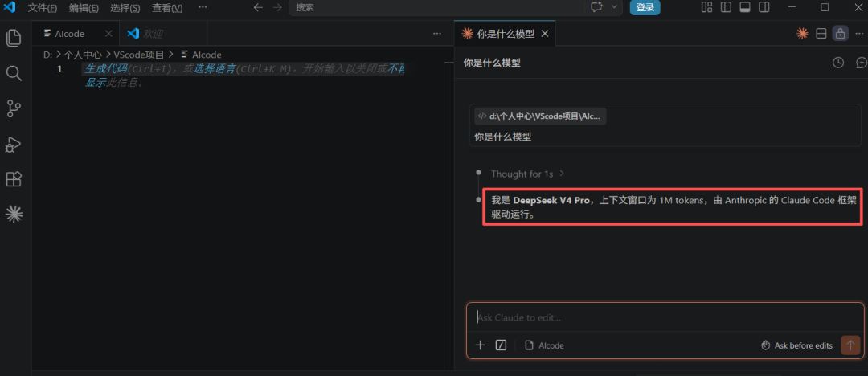
Task: Open the customize layout icon
Action: click(x=707, y=7)
